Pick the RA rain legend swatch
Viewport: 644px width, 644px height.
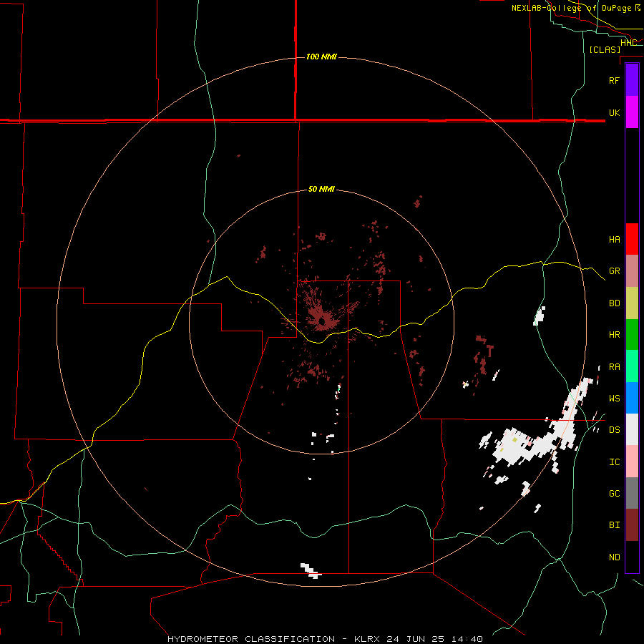coord(632,366)
